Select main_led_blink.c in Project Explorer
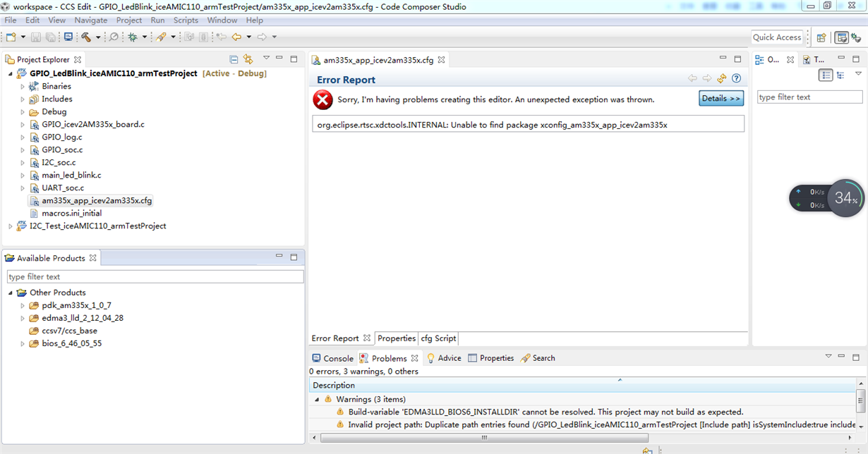This screenshot has height=454, width=868. (x=71, y=176)
